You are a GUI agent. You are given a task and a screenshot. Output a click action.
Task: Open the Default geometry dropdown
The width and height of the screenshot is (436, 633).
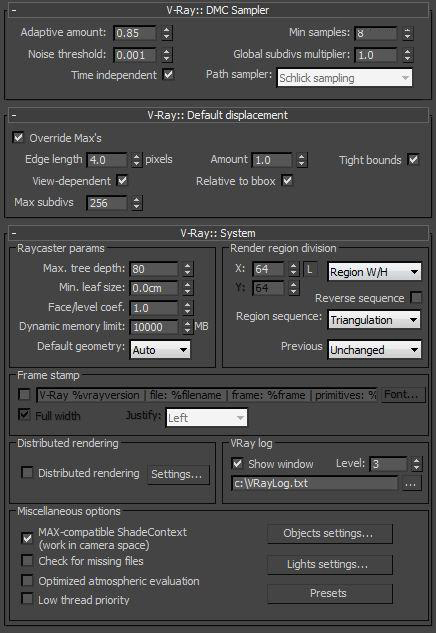(160, 350)
